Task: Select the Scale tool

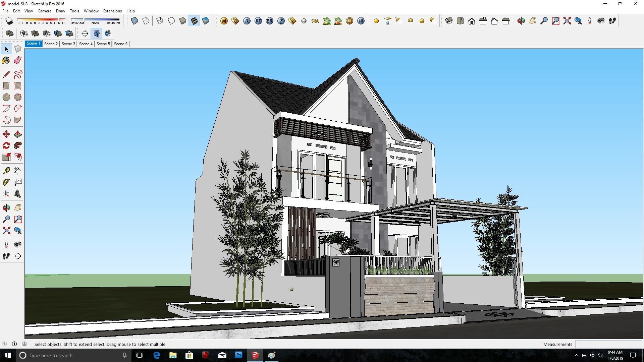Action: point(6,157)
